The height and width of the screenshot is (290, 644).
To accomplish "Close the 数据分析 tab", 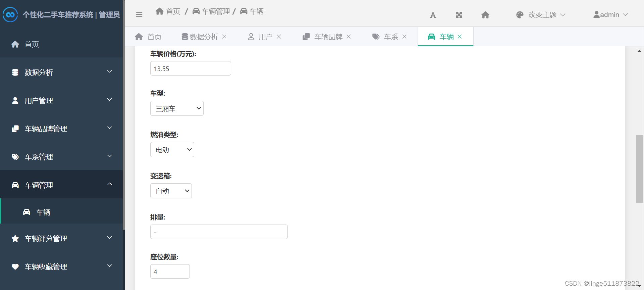I will point(224,37).
